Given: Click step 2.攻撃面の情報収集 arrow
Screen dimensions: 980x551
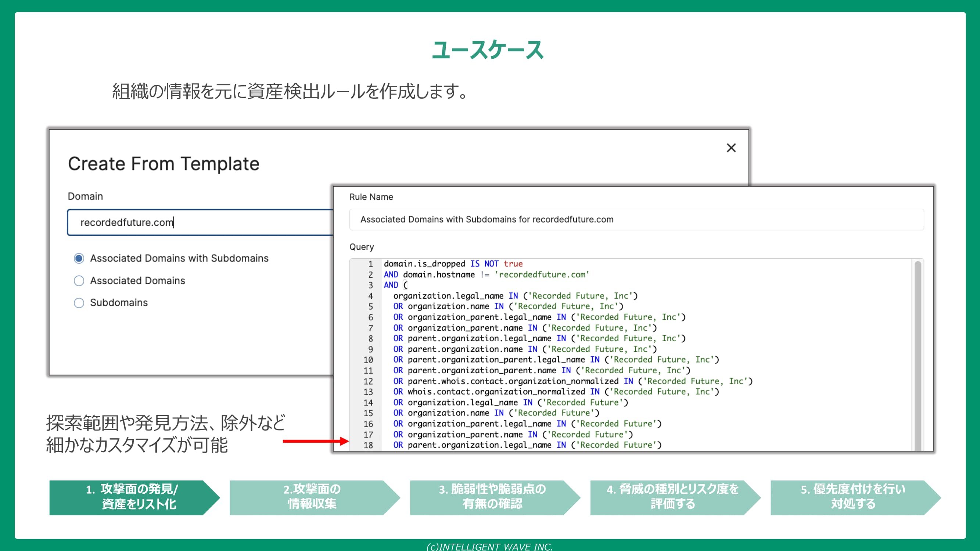Looking at the screenshot, I should 315,497.
